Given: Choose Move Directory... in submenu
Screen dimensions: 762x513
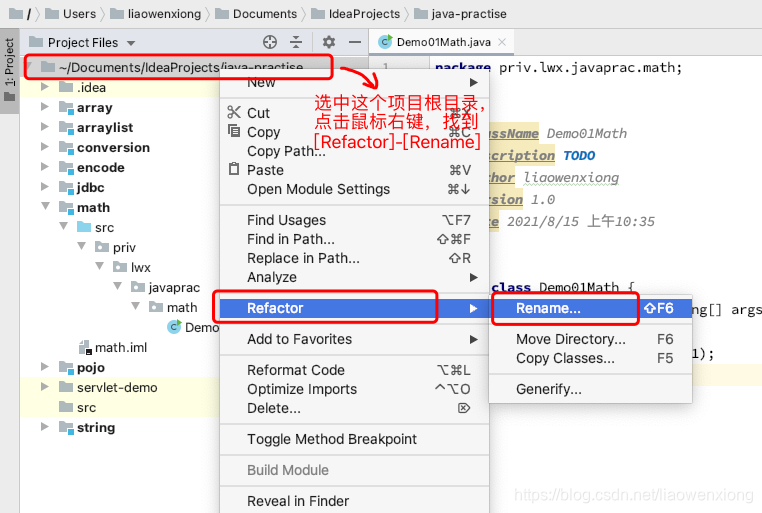Looking at the screenshot, I should point(590,339).
